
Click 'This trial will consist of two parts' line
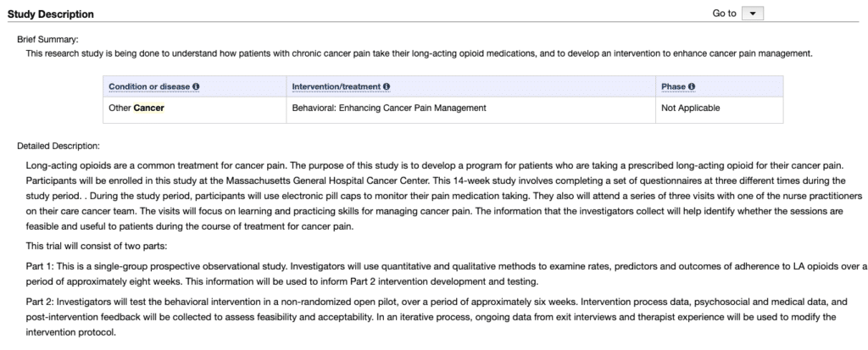tap(97, 246)
